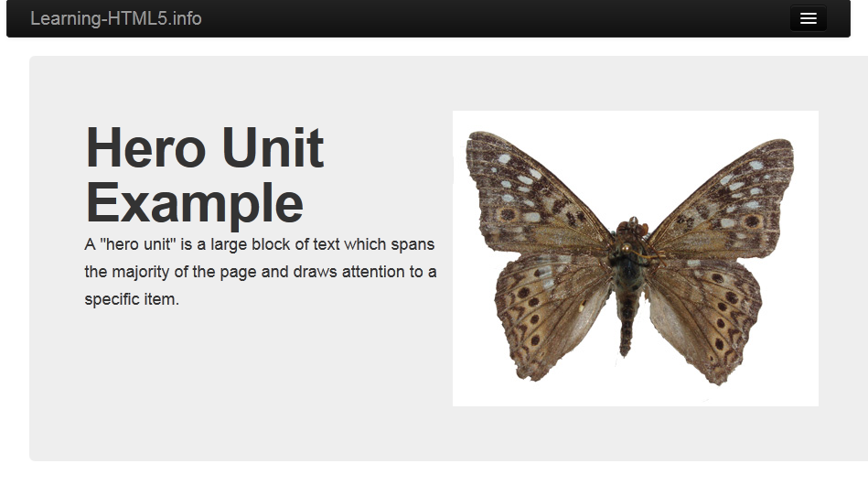This screenshot has width=868, height=485.
Task: Select the 'Hero Unit Example' heading
Action: coord(205,175)
